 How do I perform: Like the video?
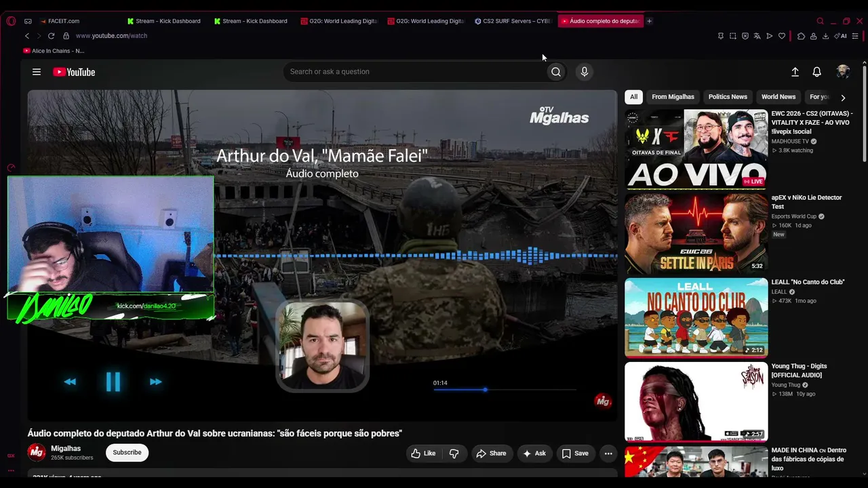click(x=423, y=453)
